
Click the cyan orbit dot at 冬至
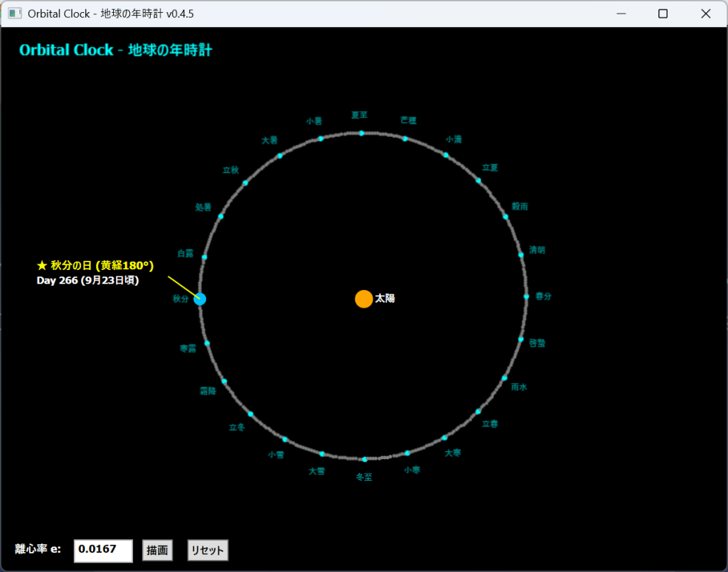(365, 459)
